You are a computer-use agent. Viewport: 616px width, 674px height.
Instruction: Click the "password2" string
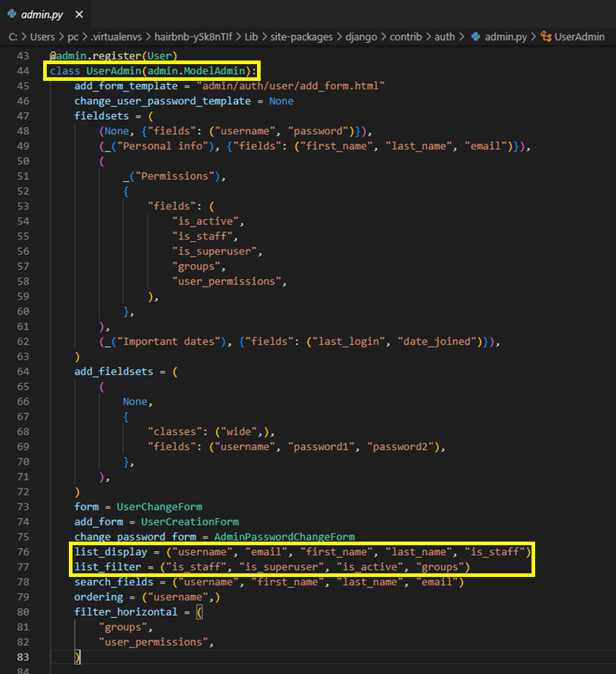[x=400, y=447]
